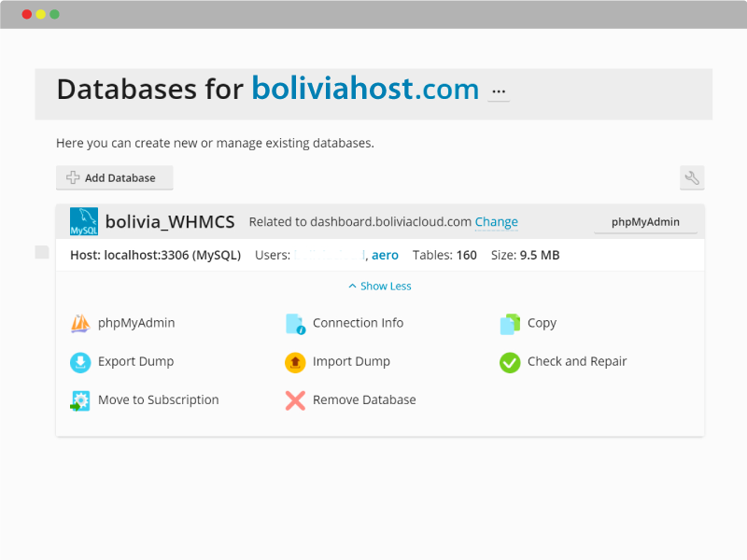Click the blurred first user name
Viewport: 747px width, 560px height.
coord(330,255)
